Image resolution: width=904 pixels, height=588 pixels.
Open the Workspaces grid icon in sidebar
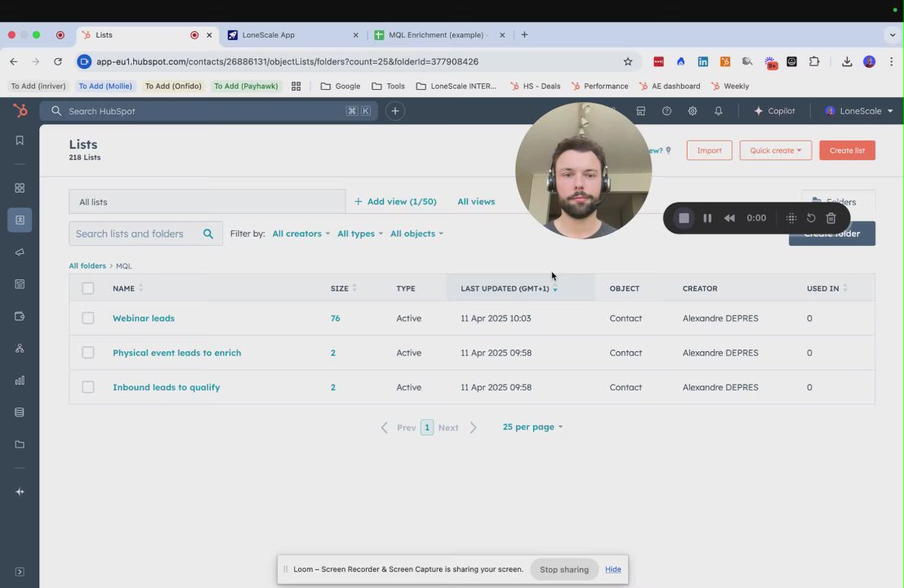20,188
